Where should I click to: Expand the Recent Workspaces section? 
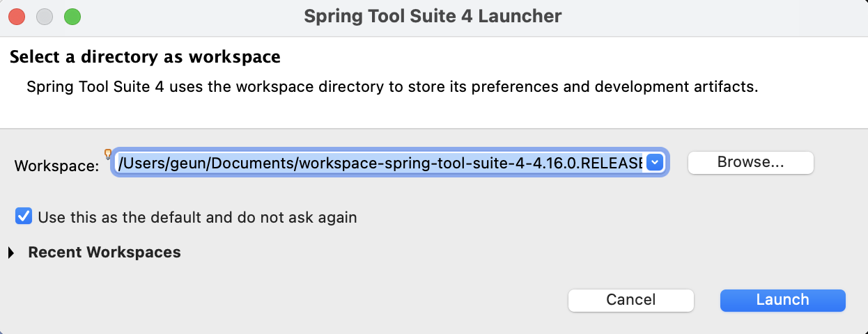click(x=11, y=253)
